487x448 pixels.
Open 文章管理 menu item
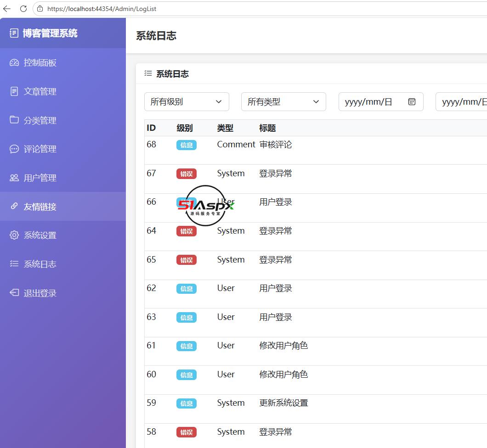(x=63, y=91)
